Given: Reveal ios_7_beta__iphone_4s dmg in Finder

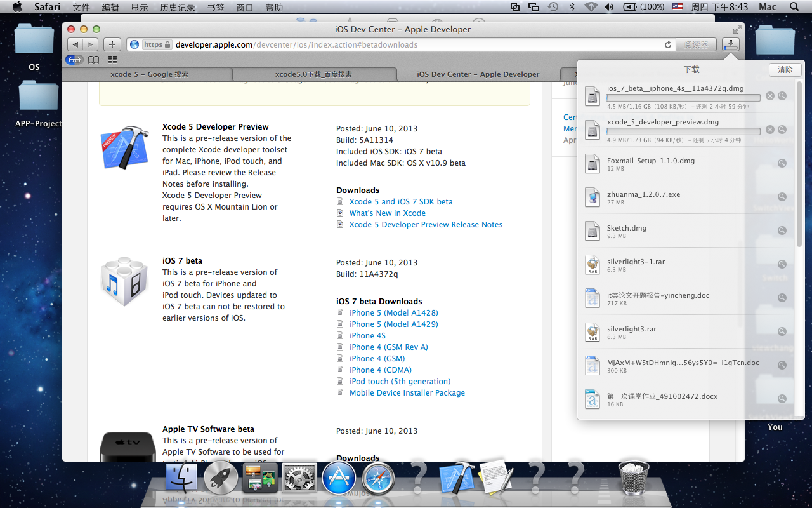Looking at the screenshot, I should click(782, 96).
